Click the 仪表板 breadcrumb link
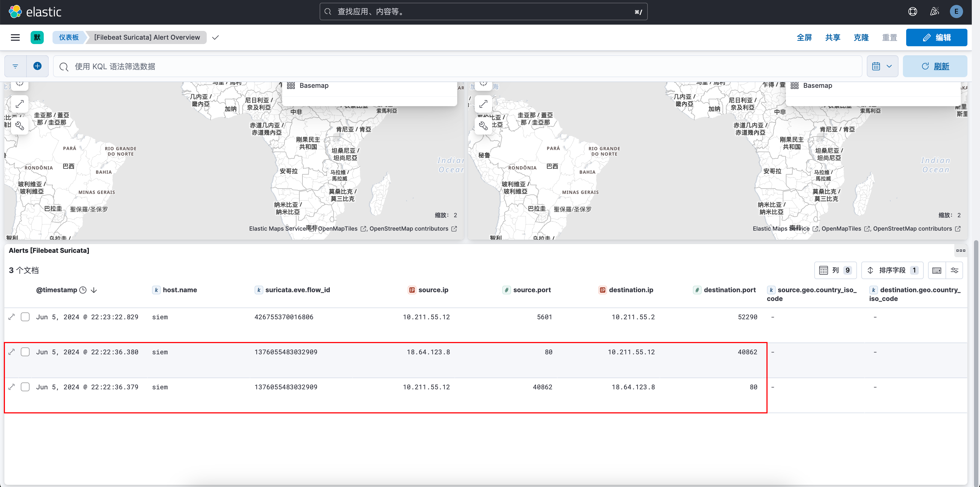This screenshot has width=980, height=487. 68,37
